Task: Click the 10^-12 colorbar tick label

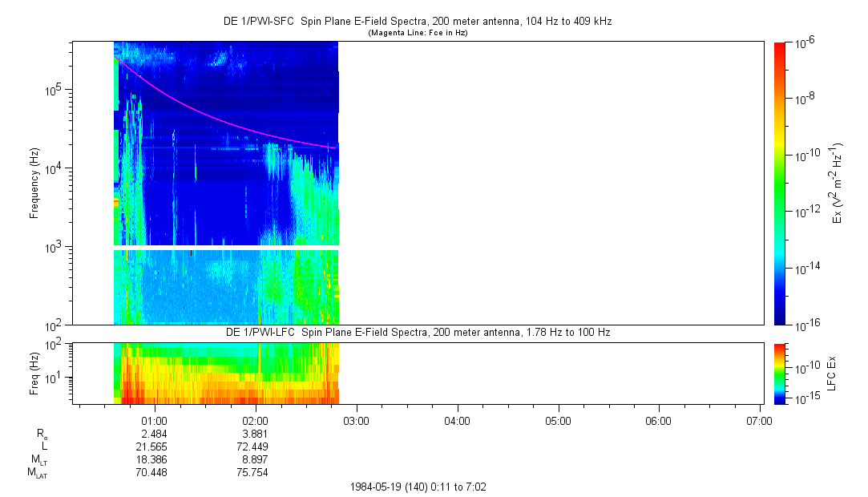Action: click(x=806, y=212)
